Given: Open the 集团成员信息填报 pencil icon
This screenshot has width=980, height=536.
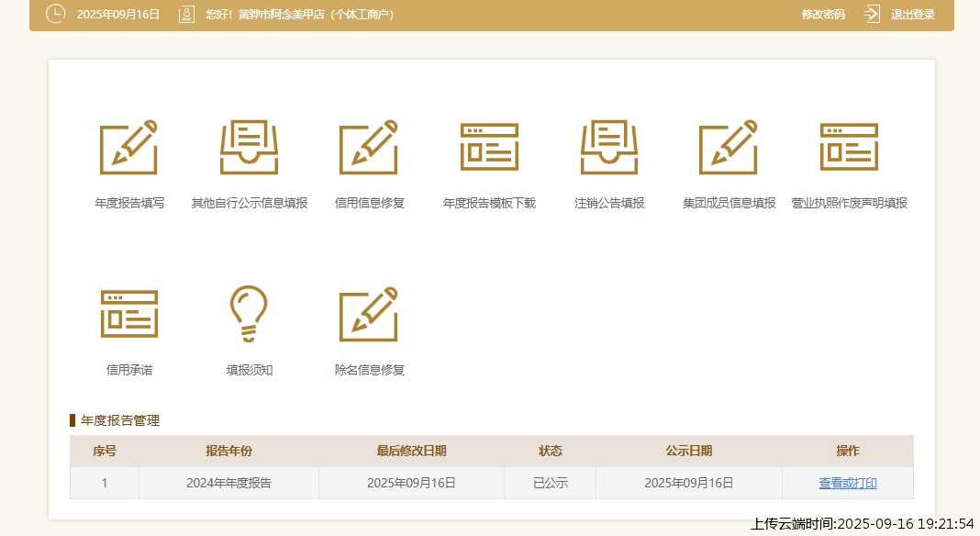Looking at the screenshot, I should click(x=729, y=147).
